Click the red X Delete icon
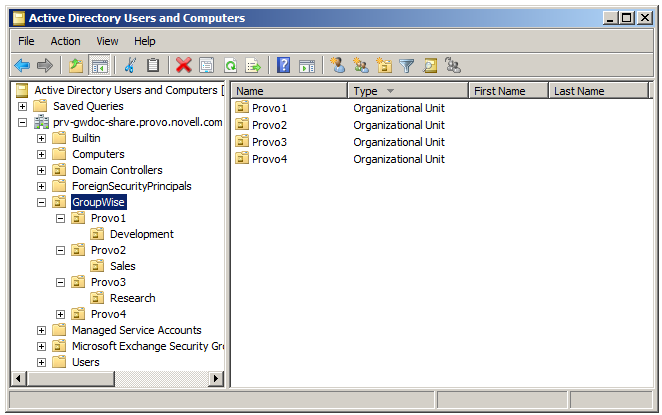Screen dimensions: 662x415 point(184,65)
